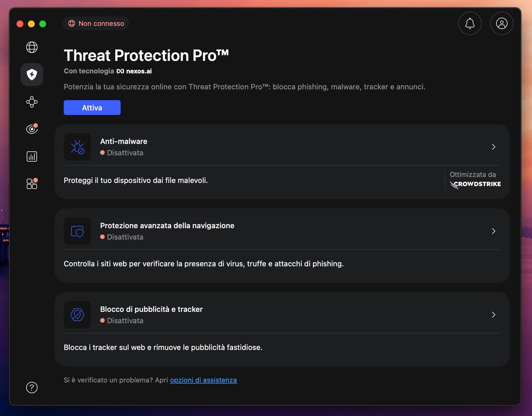Expand Anti-malware settings via chevron

tap(494, 147)
